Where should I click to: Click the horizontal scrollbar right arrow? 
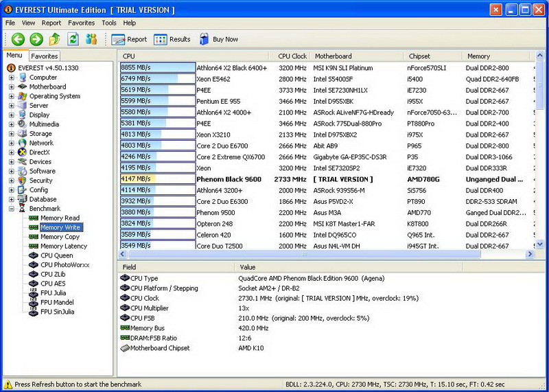pyautogui.click(x=530, y=254)
